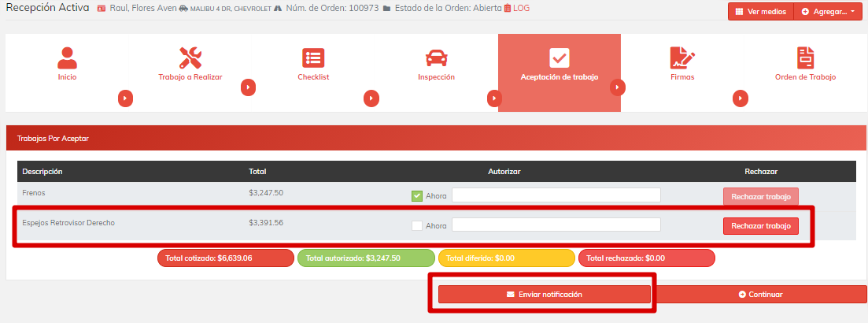Screen dimensions: 868x323
Task: Switch to the Firmas step label
Action: 682,77
